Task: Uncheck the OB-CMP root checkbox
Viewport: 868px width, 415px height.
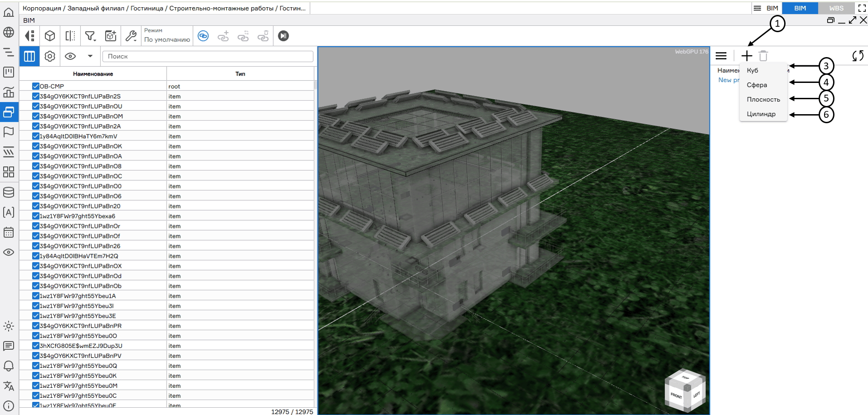Action: pos(36,86)
